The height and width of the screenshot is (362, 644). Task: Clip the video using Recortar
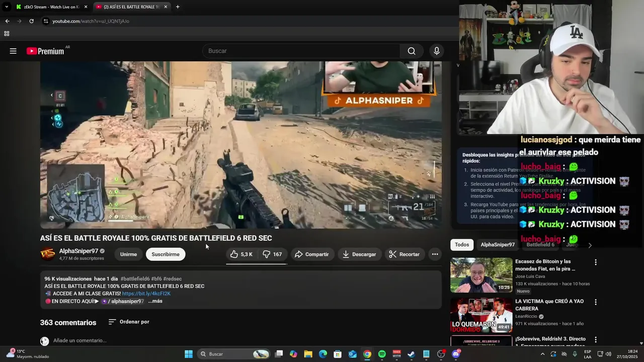[x=405, y=254]
